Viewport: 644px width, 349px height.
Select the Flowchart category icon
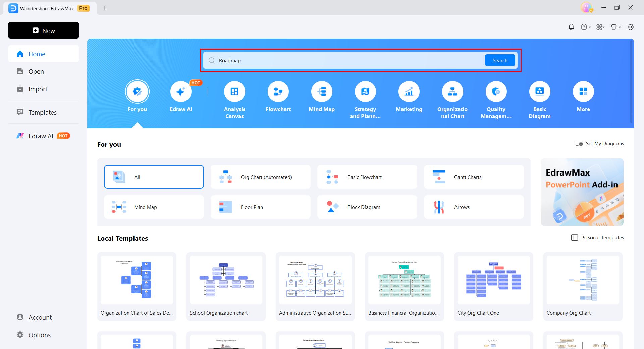pos(278,92)
